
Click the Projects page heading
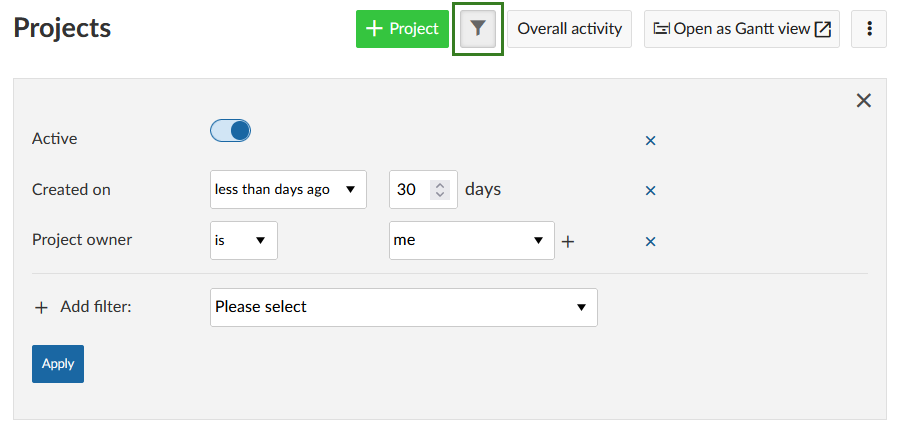point(62,29)
